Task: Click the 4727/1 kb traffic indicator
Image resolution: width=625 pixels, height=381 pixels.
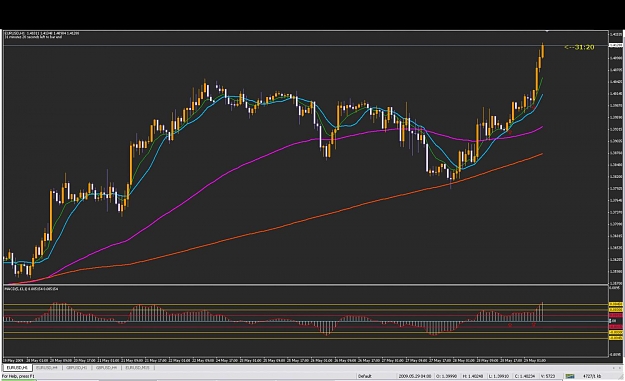Action: tap(592, 376)
